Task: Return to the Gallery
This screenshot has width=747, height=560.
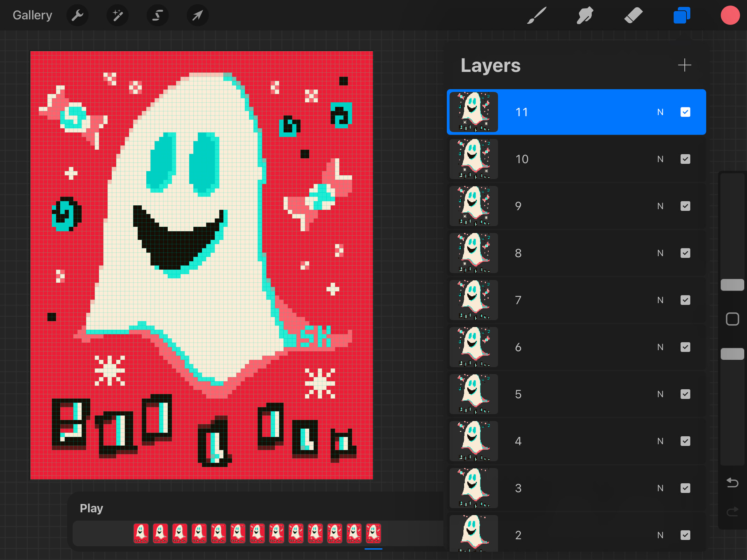Action: point(32,15)
